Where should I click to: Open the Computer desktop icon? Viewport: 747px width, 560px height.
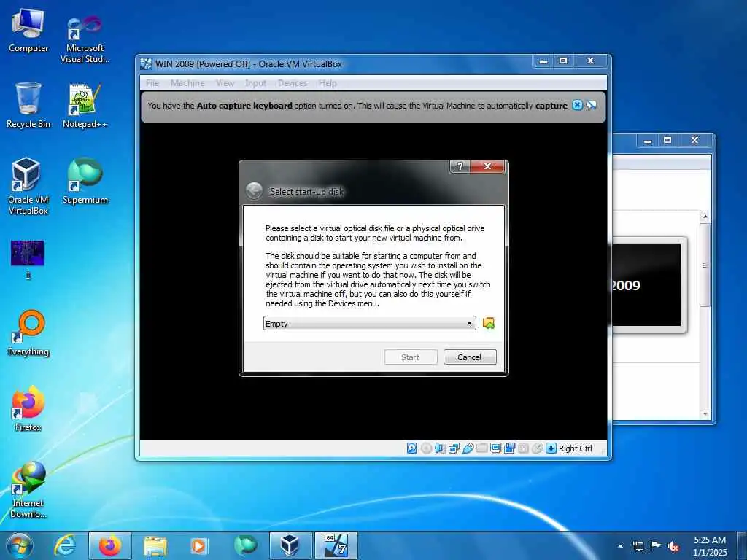click(x=28, y=31)
